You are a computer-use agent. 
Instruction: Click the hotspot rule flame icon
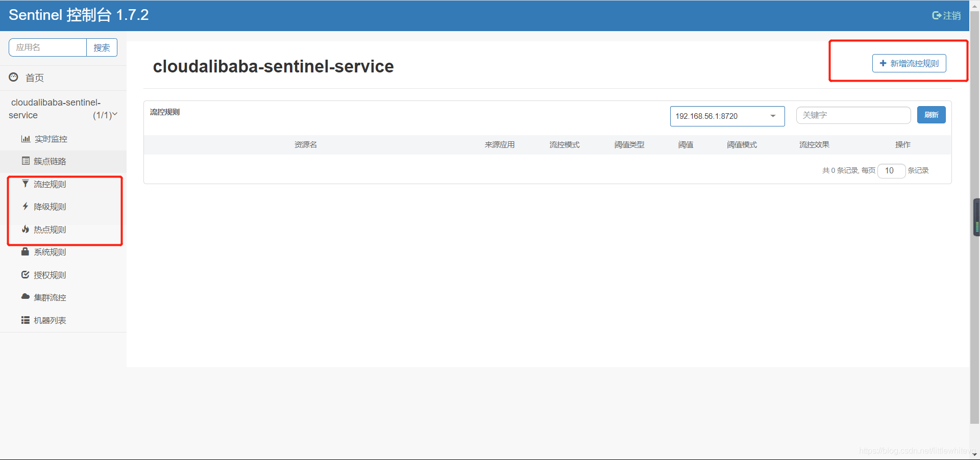coord(26,229)
